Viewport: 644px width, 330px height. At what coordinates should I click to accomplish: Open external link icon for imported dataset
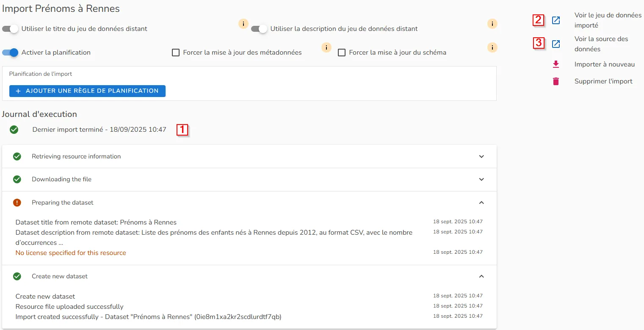point(556,20)
